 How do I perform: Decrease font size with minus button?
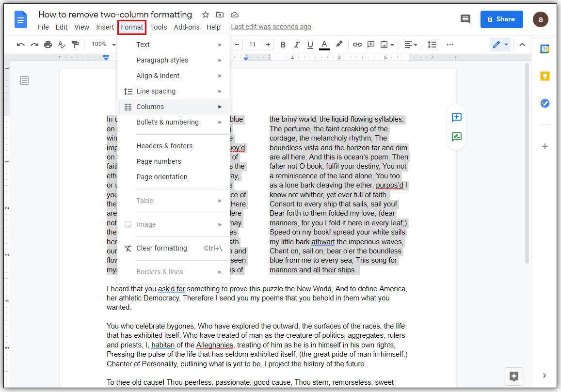pyautogui.click(x=237, y=45)
